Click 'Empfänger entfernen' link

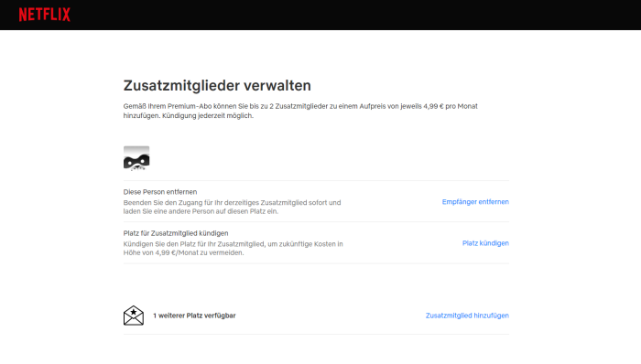(475, 202)
